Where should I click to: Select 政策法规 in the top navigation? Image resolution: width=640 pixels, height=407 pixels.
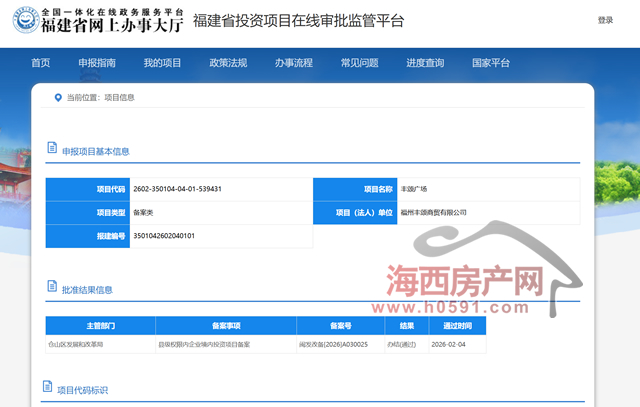click(x=228, y=63)
